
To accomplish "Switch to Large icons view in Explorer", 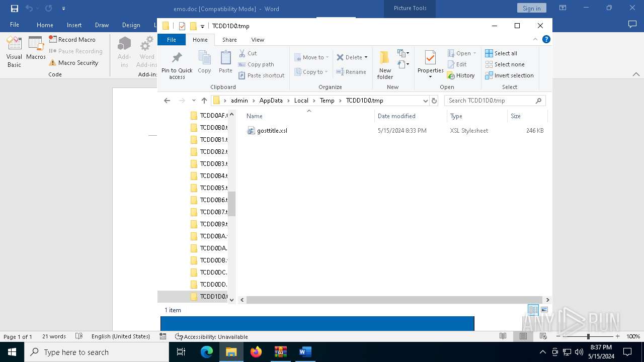I will click(544, 310).
